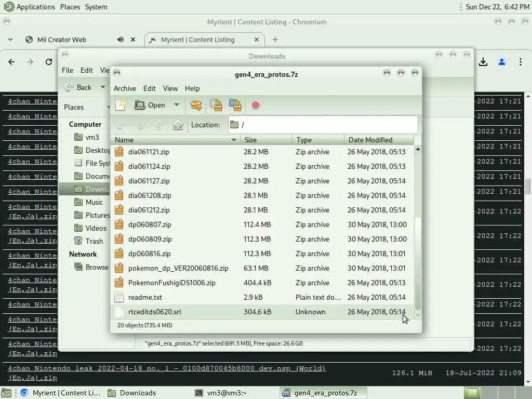532x399 pixels.
Task: Sort by the Type column header
Action: [318, 140]
